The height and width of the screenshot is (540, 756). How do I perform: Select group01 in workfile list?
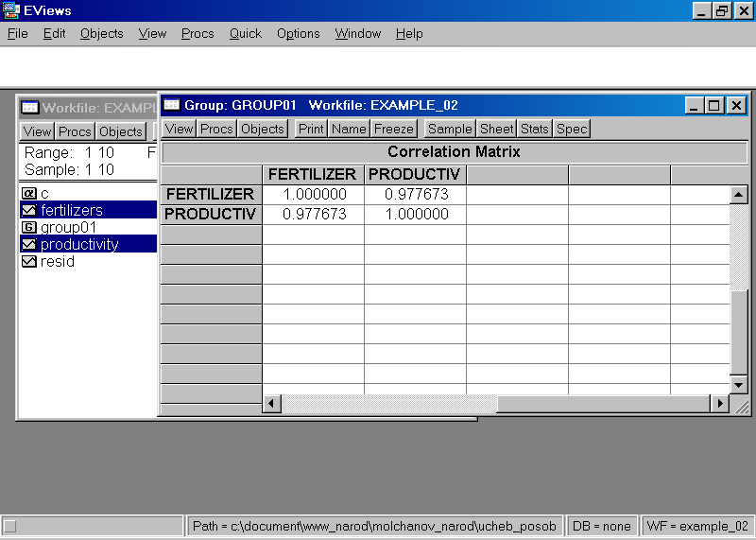tap(68, 227)
